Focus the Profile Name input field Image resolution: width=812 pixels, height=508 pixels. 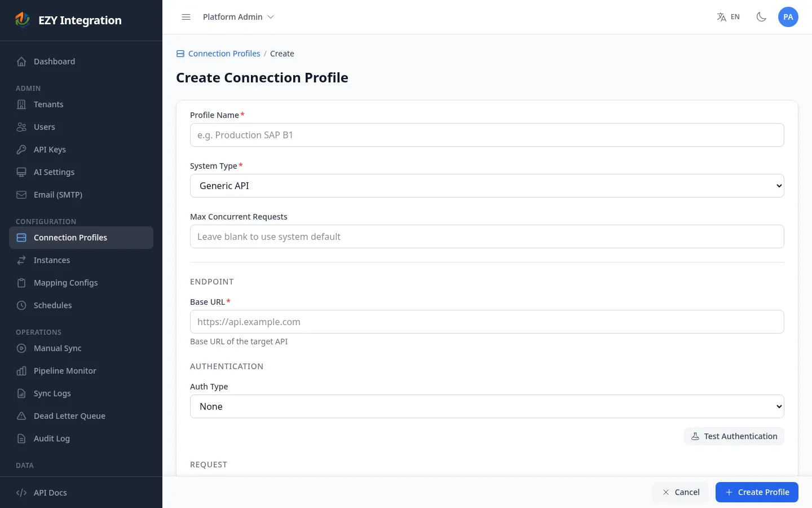coord(487,135)
